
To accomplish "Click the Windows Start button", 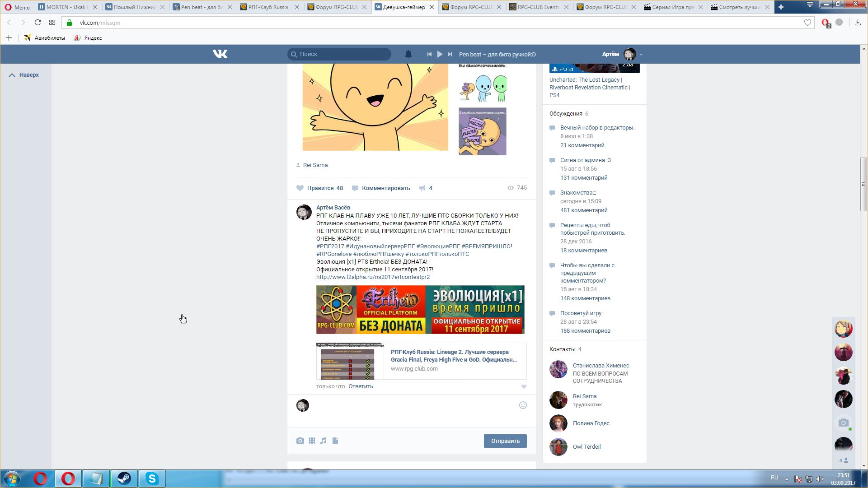I will click(x=12, y=479).
